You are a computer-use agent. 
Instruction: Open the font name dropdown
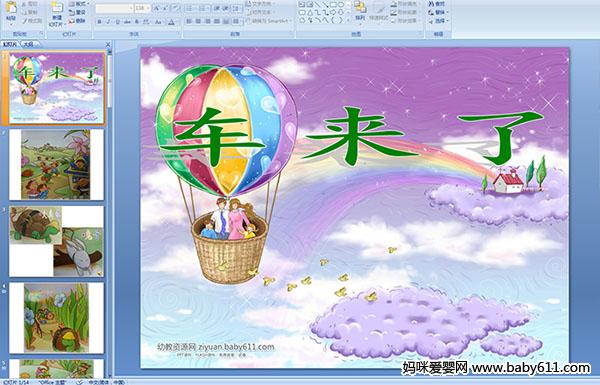[114, 8]
